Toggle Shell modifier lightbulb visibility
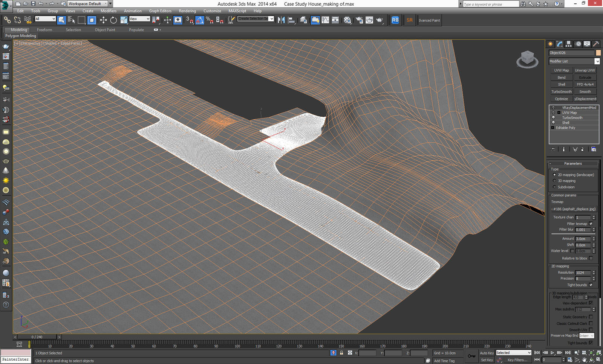603x364 pixels. click(553, 122)
